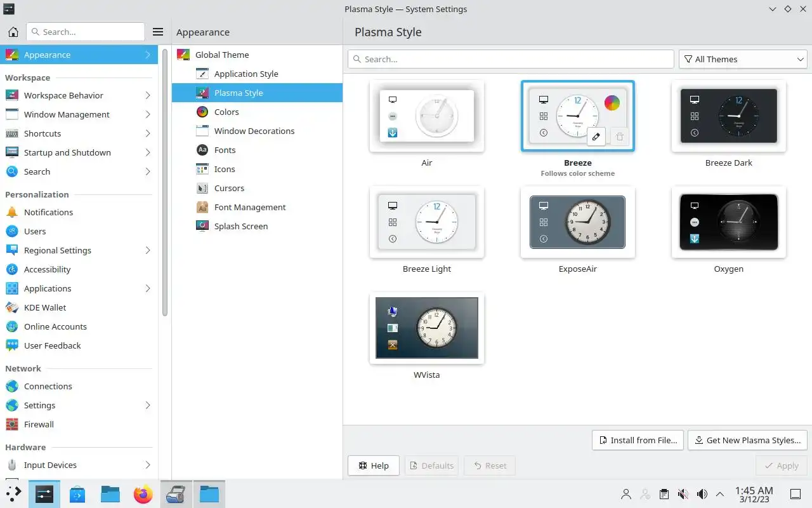
Task: Expand the Regional Settings chevron
Action: coord(147,250)
